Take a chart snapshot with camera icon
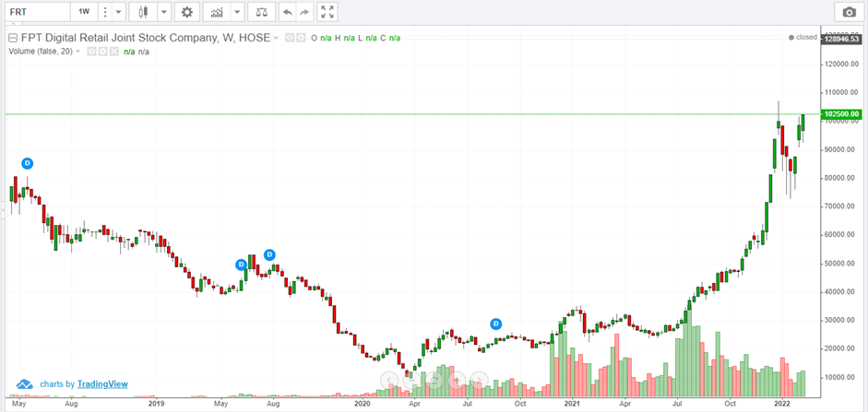This screenshot has height=412, width=868. (849, 12)
